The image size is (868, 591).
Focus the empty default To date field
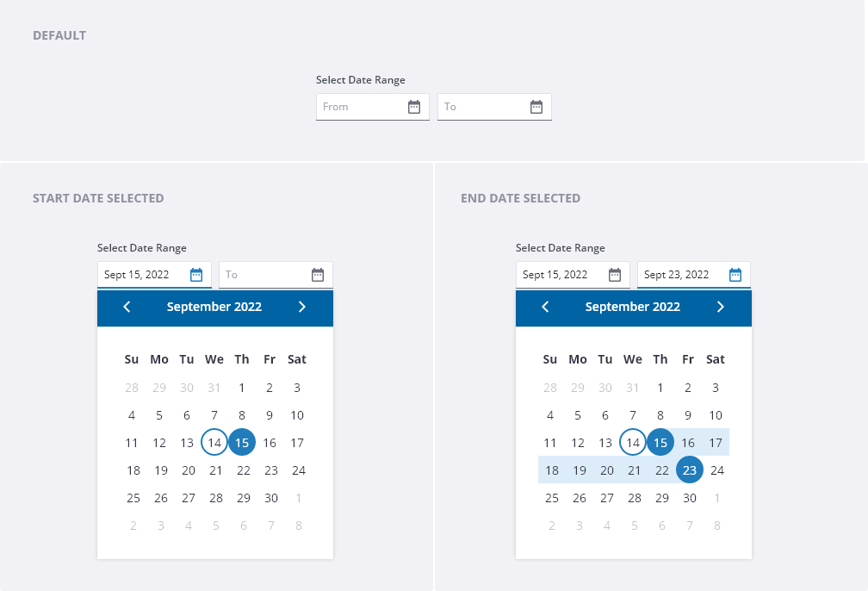(483, 107)
